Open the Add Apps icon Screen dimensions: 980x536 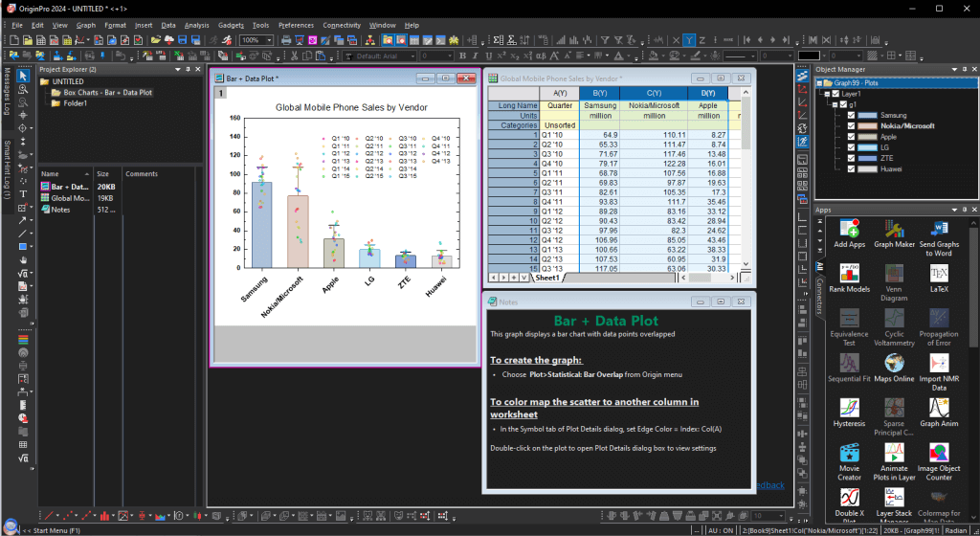(x=850, y=234)
